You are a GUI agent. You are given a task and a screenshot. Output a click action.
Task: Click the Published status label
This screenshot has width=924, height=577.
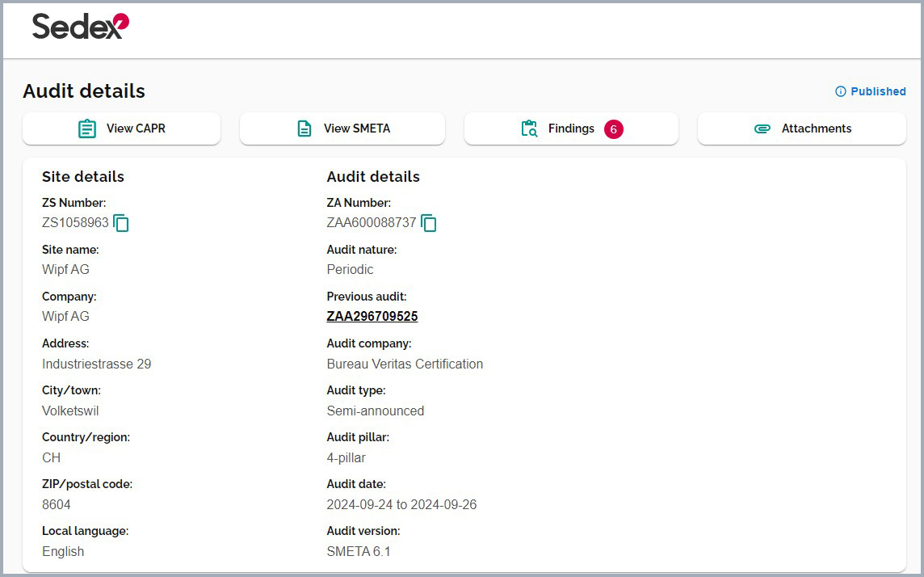[x=878, y=91]
